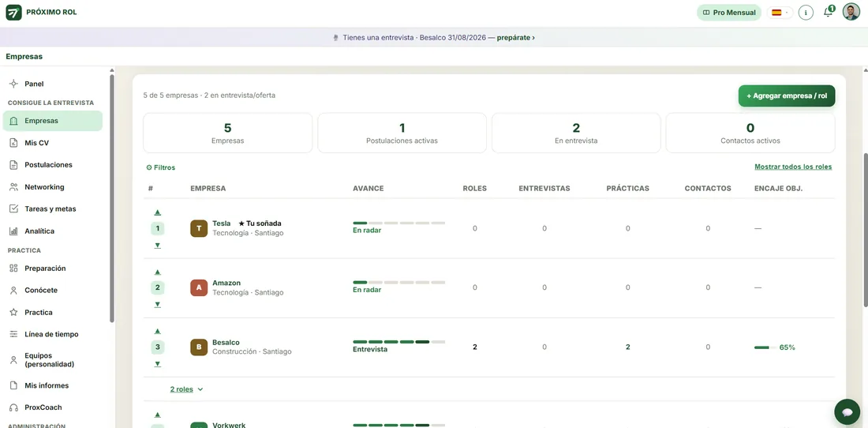Viewport: 868px width, 428px height.
Task: Expand Besalco's 2 roles list
Action: [x=186, y=389]
